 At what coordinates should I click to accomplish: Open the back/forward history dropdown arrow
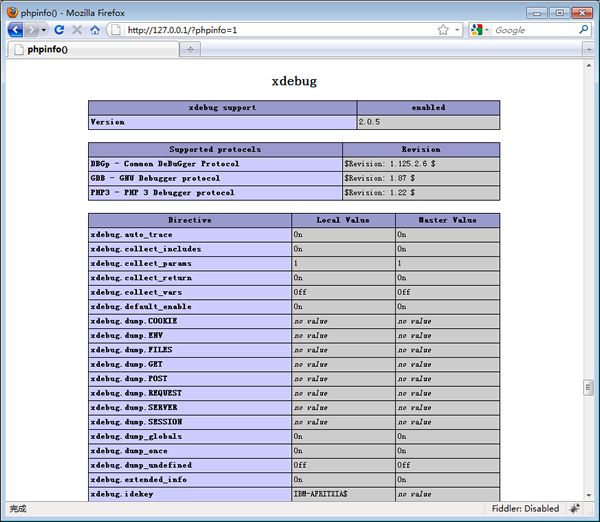click(x=44, y=30)
